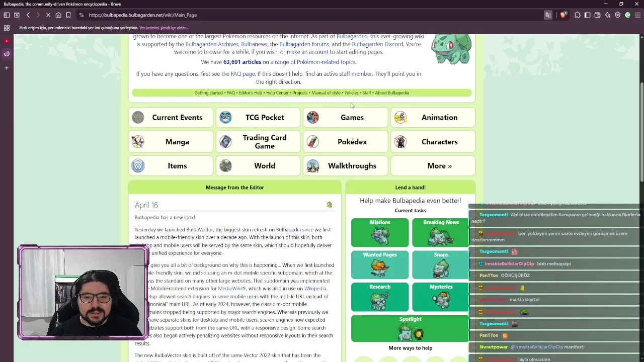This screenshot has width=644, height=362.
Task: Open the 63,691 articles link
Action: point(242,62)
